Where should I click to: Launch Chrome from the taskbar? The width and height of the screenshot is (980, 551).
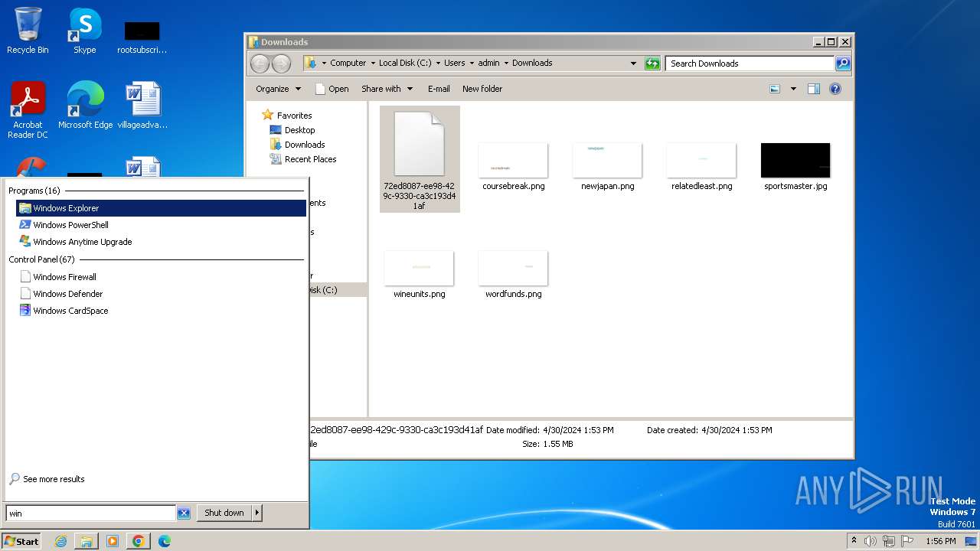139,541
